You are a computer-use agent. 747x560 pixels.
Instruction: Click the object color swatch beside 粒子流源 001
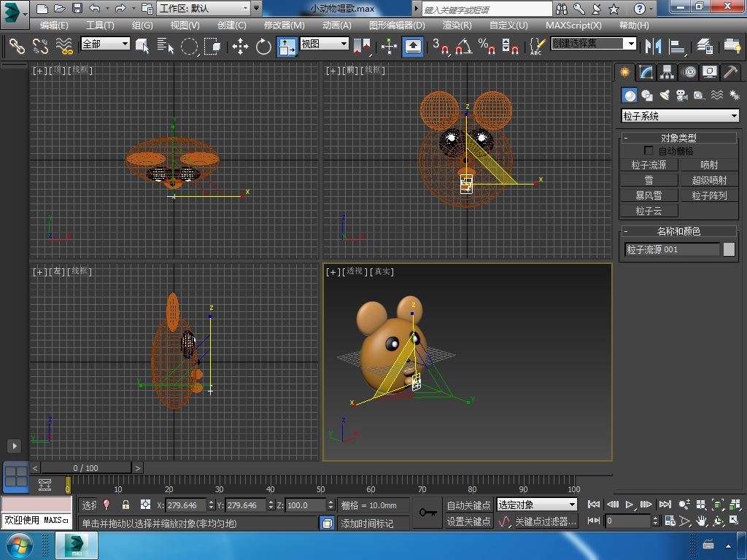pos(729,249)
